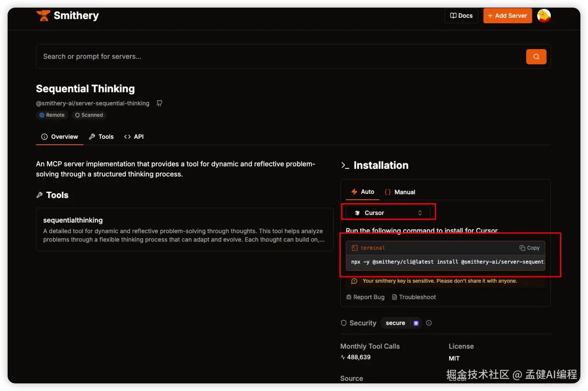The height and width of the screenshot is (391, 588).
Task: Click the Add Server button
Action: tap(507, 16)
